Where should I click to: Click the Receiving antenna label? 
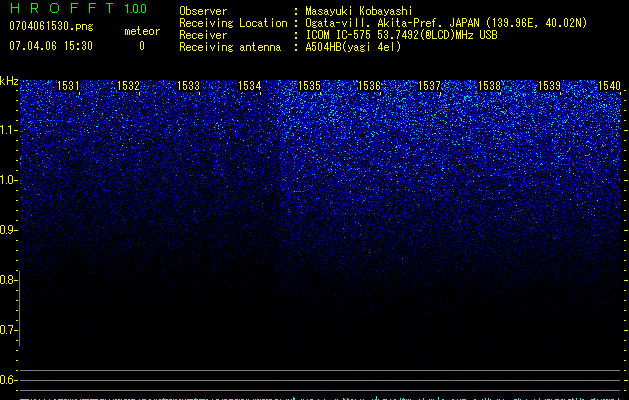[x=230, y=47]
